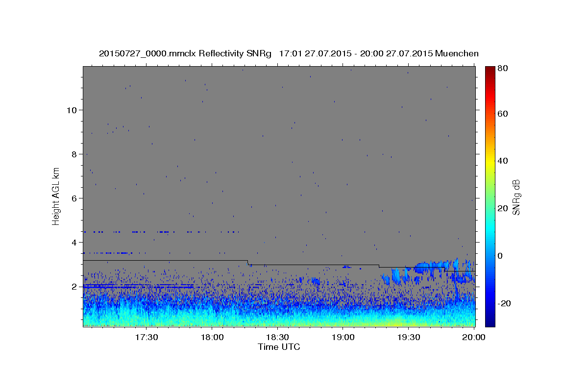
Task: Click the 18:00 time tick label
Action: coord(212,337)
